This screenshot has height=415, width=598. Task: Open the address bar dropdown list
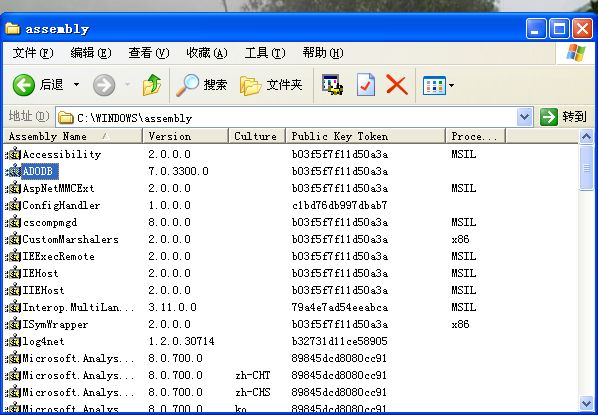tap(525, 117)
